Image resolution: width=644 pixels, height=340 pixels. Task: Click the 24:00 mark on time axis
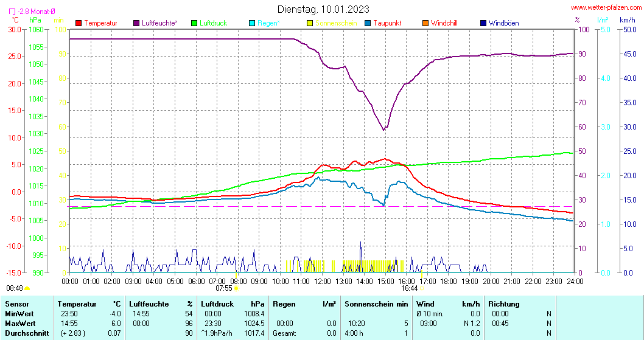pyautogui.click(x=575, y=281)
